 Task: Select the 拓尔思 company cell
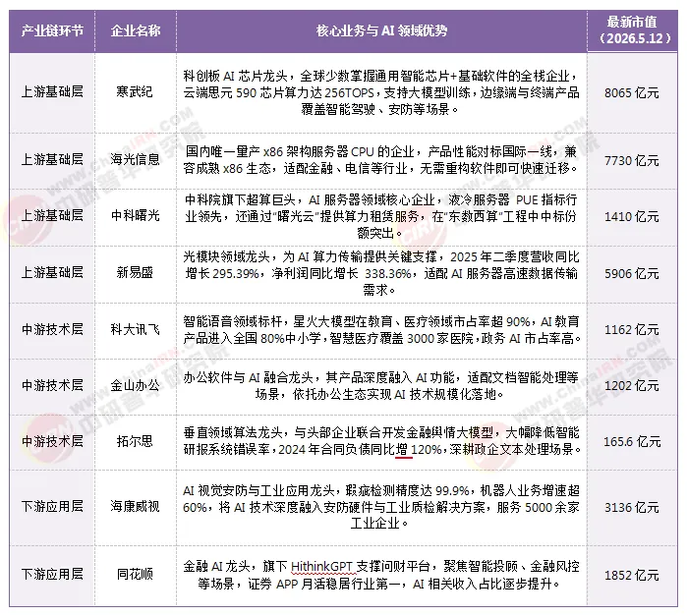(135, 441)
